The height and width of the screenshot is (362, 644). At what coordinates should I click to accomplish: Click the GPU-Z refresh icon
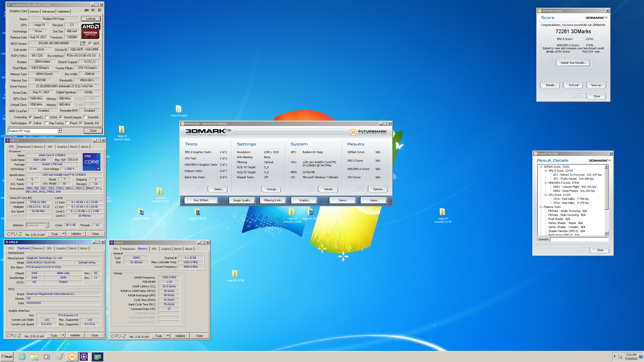93,10
